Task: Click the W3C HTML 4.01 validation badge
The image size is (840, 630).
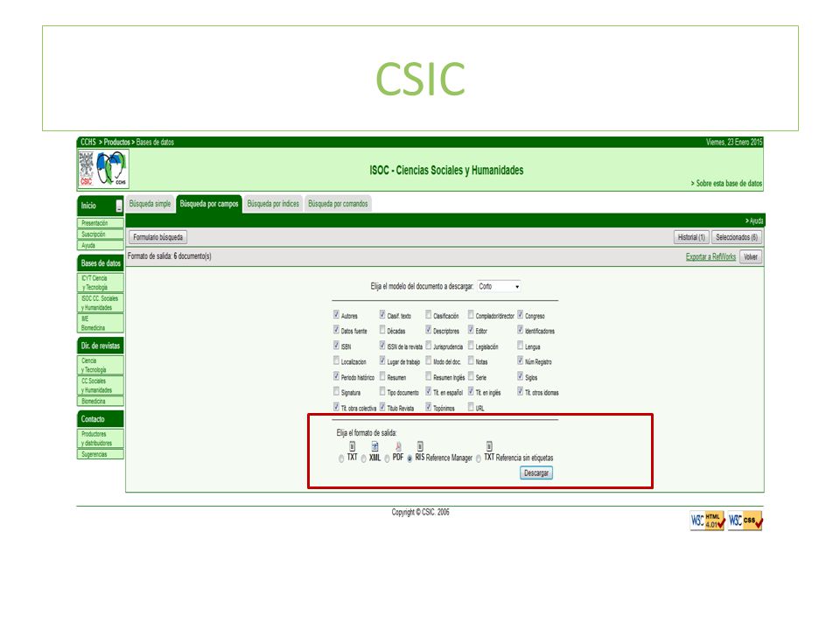Action: 707,520
